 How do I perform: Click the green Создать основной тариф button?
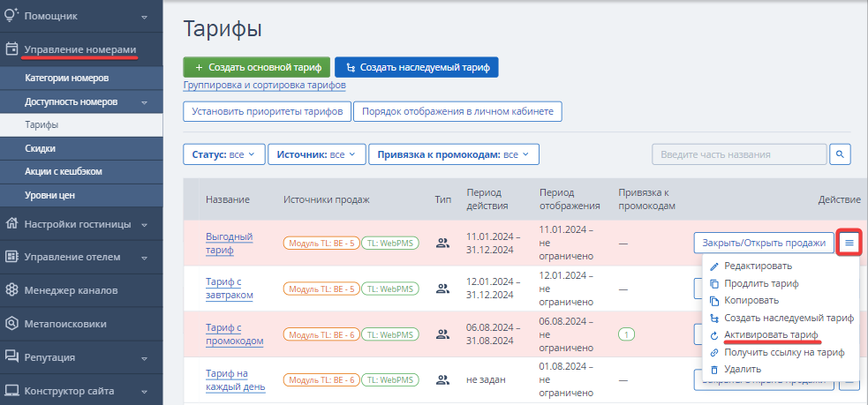pyautogui.click(x=257, y=67)
